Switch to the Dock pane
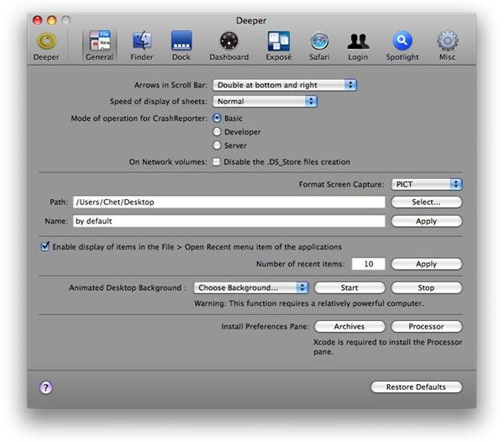Image resolution: width=504 pixels, height=442 pixels. coord(181,46)
